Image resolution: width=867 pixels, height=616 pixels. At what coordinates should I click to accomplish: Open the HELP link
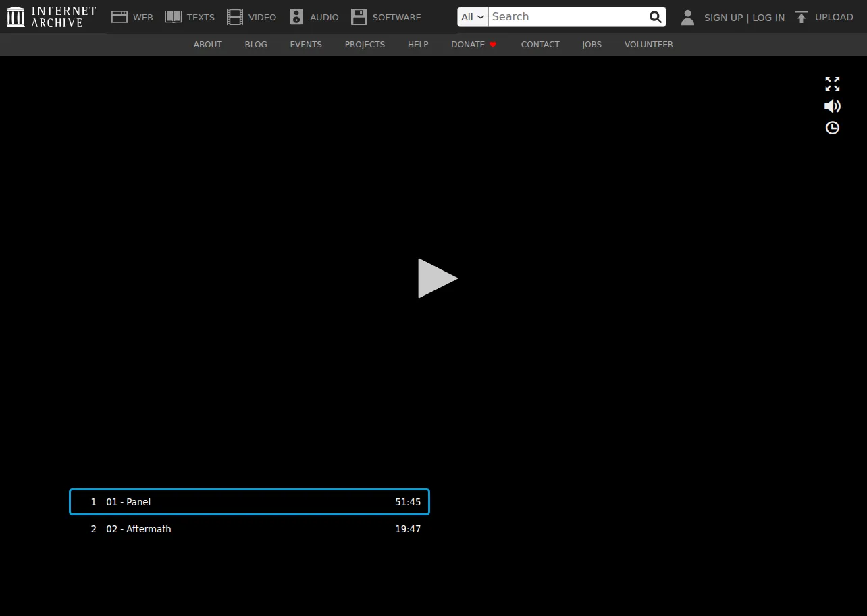418,45
